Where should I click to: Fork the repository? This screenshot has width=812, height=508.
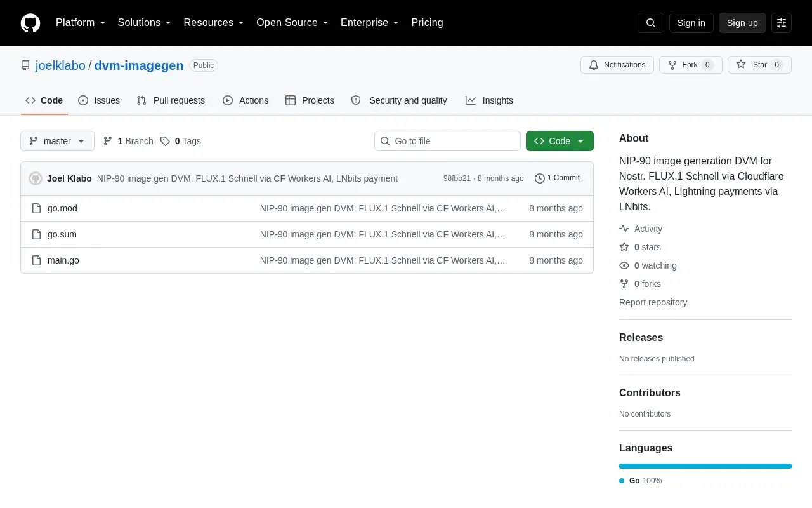690,65
